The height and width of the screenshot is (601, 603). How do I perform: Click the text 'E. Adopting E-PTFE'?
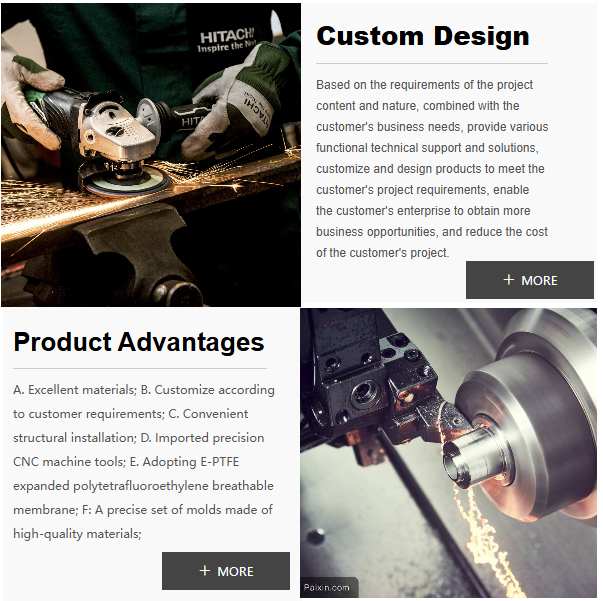(184, 461)
